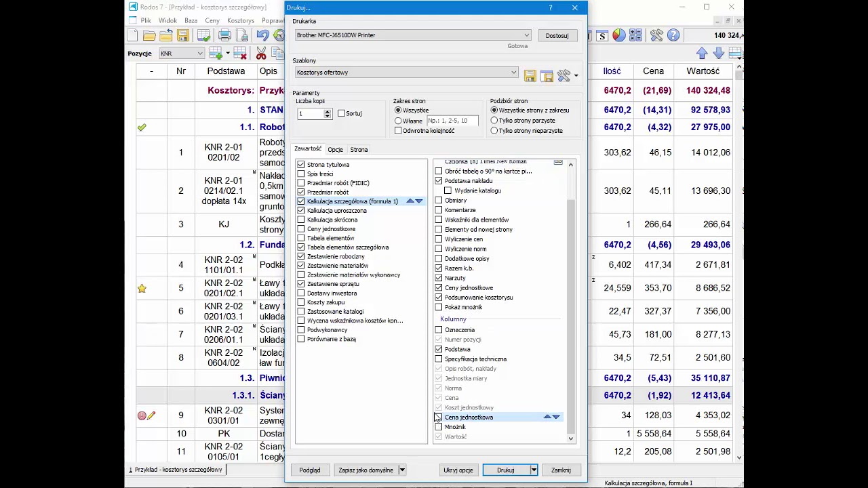Enable the Mnożnik column checkbox
Screen dimensions: 868x488
pos(439,427)
